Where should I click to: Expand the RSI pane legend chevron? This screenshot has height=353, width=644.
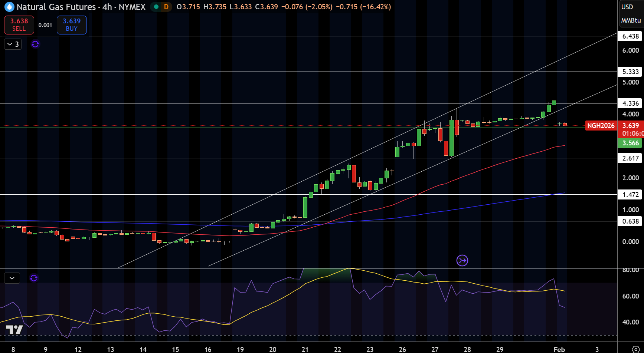click(12, 278)
